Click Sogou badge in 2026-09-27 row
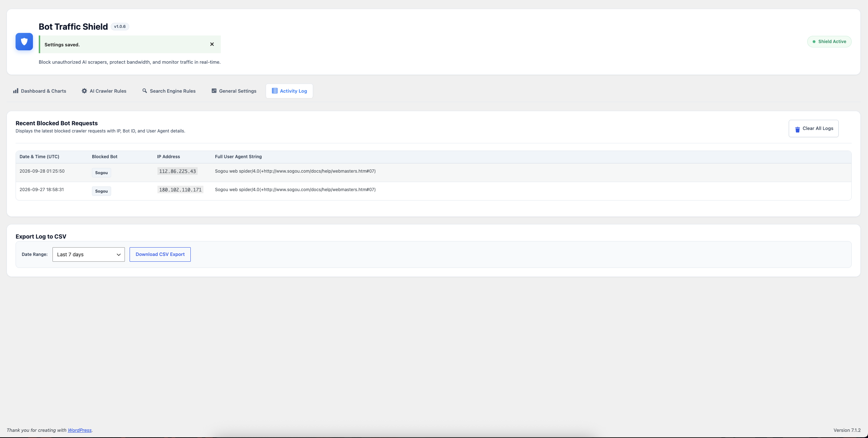 (101, 191)
